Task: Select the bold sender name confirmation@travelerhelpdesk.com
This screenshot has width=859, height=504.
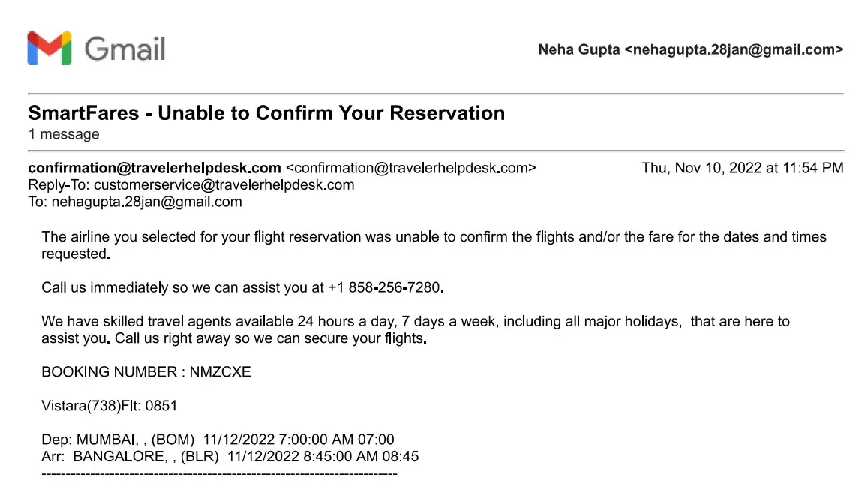Action: [155, 168]
